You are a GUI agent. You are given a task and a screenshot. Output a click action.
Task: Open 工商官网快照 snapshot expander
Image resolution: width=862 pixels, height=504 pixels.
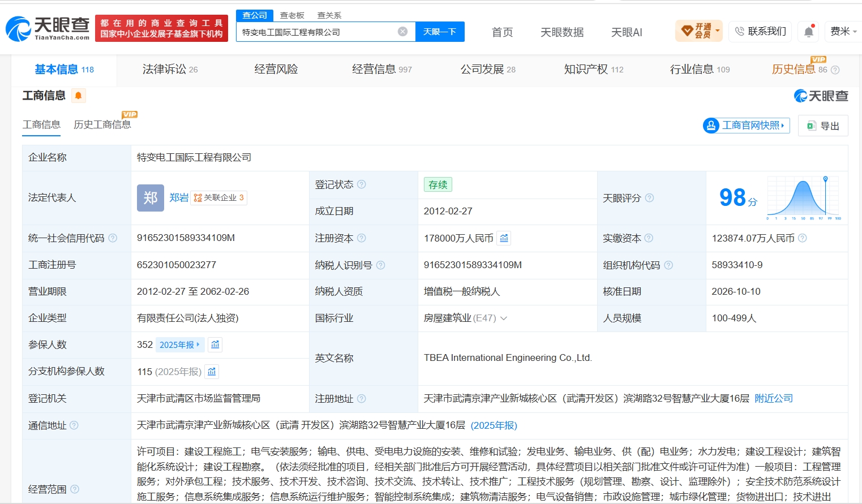[747, 126]
